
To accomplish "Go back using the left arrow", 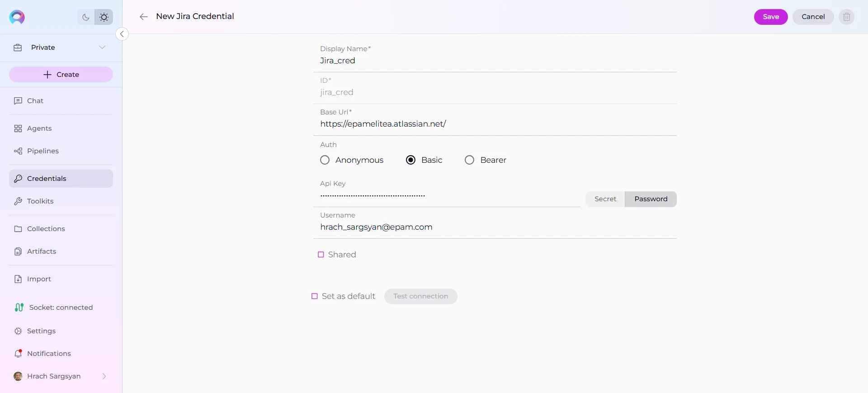I will 144,17.
